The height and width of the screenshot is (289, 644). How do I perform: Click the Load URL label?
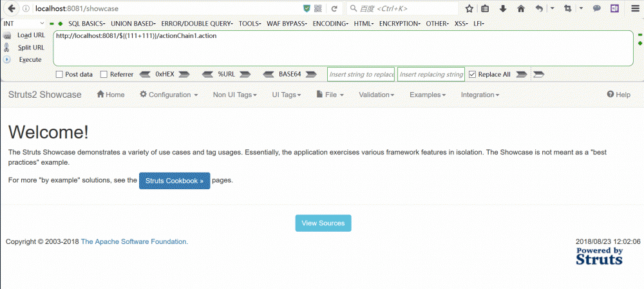[x=31, y=35]
